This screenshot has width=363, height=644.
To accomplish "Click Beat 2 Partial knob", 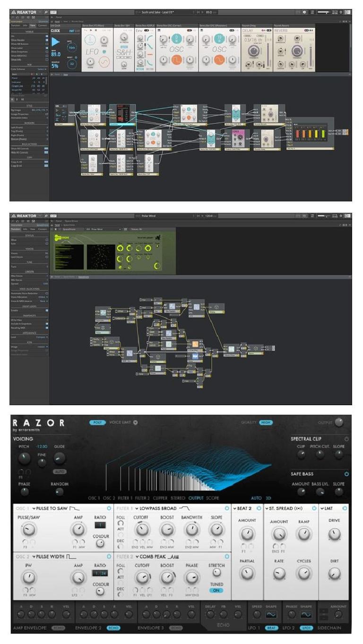I will click(x=247, y=574).
